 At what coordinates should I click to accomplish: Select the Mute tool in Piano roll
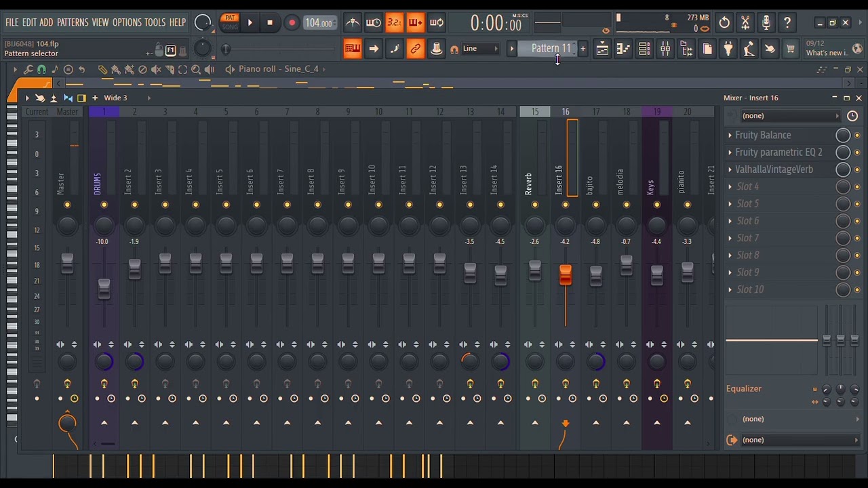(x=156, y=69)
